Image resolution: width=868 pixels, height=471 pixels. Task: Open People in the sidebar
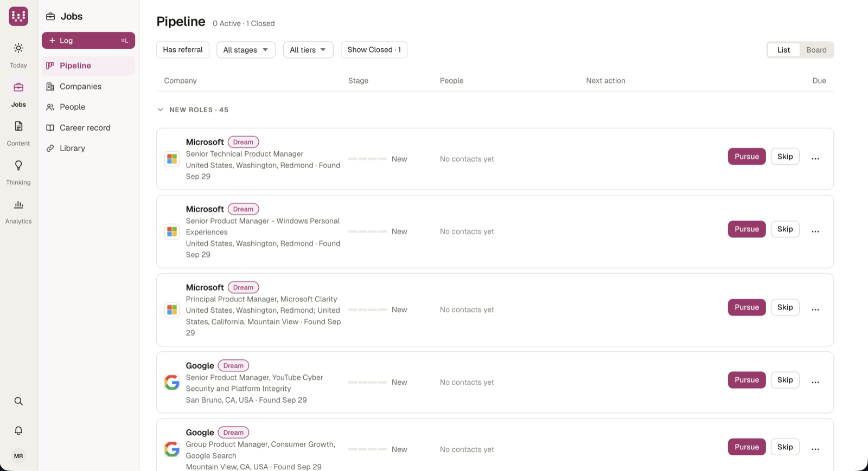click(x=88, y=107)
